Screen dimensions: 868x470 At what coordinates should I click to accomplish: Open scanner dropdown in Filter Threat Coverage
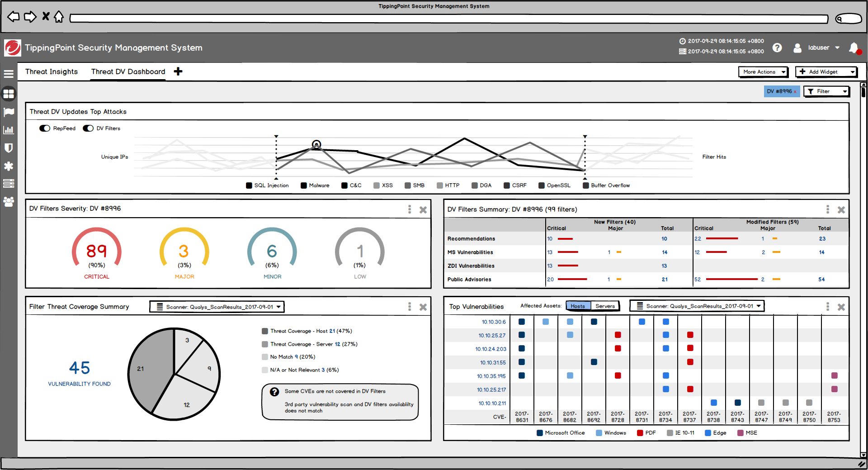click(217, 307)
